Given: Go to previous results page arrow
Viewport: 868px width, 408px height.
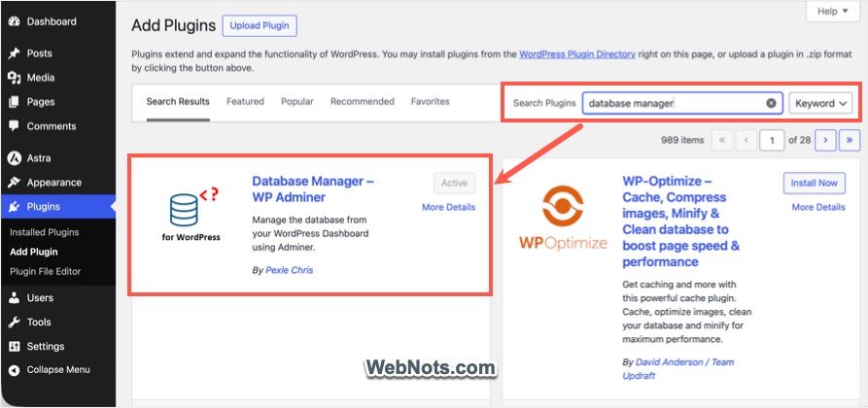Looking at the screenshot, I should pos(746,140).
